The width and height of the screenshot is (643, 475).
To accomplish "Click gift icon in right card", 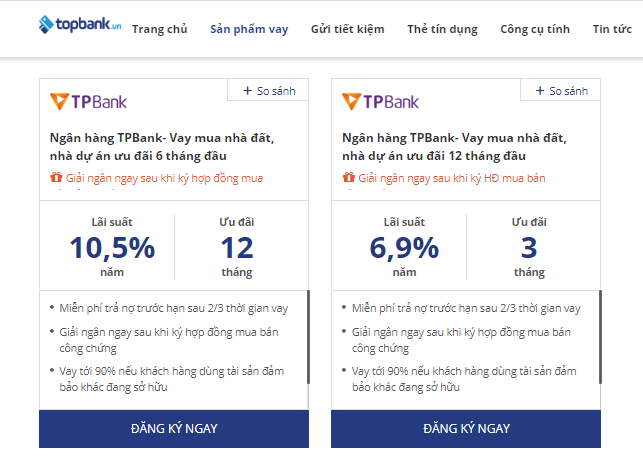I will point(348,178).
